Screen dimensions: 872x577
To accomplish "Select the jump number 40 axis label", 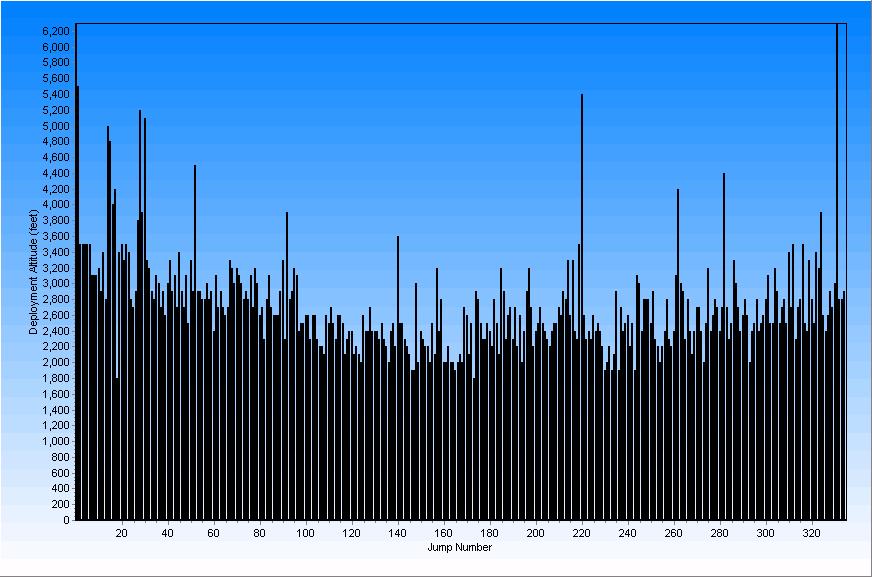I will [167, 534].
